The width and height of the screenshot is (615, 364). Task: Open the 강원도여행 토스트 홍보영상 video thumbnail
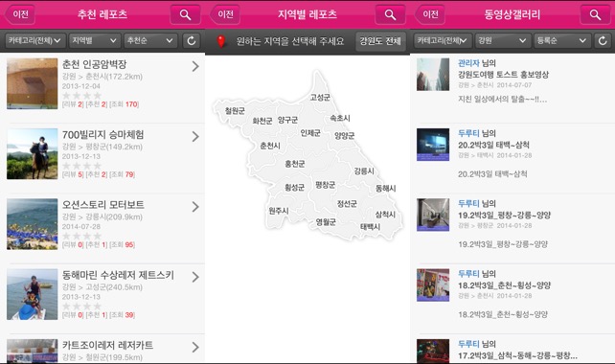(433, 75)
